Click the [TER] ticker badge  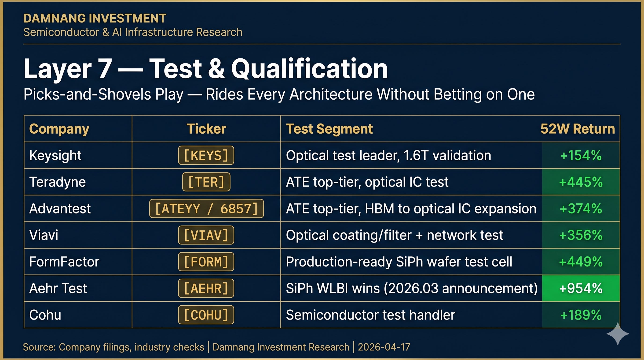[206, 182]
